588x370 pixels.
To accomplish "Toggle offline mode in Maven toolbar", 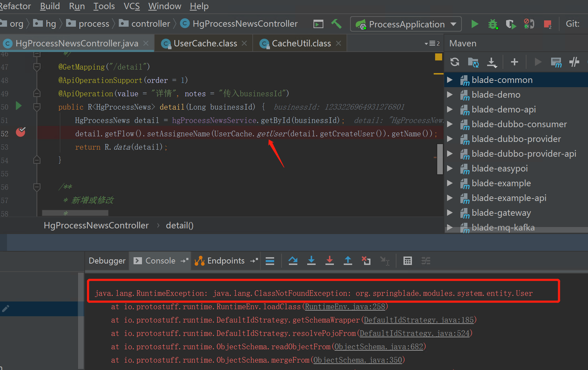I will coord(574,62).
